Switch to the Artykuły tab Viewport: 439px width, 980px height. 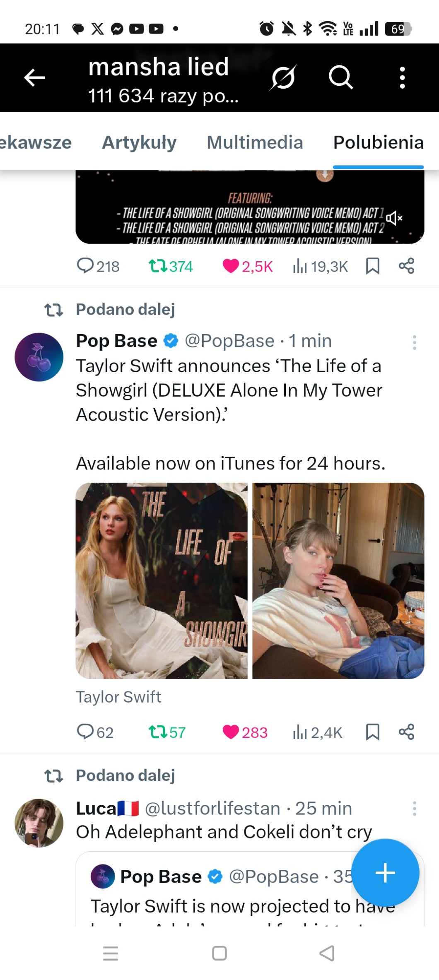[x=139, y=142]
